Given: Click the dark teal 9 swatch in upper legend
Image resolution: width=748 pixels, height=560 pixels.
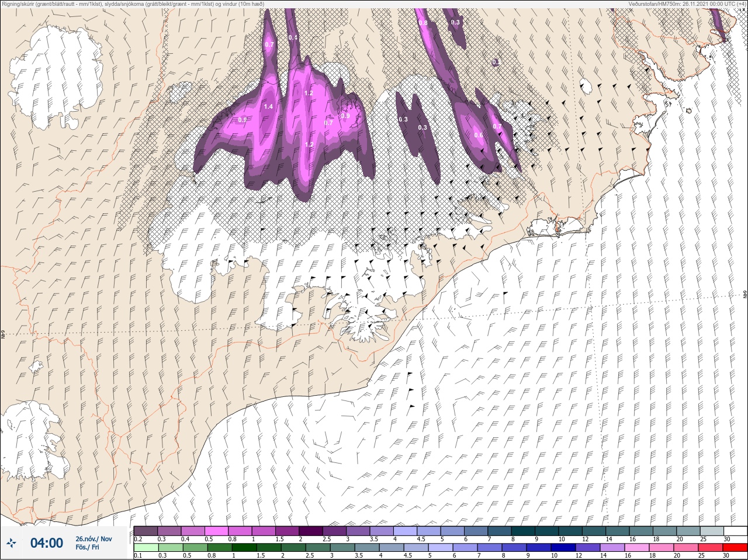Looking at the screenshot, I should pos(547,531).
